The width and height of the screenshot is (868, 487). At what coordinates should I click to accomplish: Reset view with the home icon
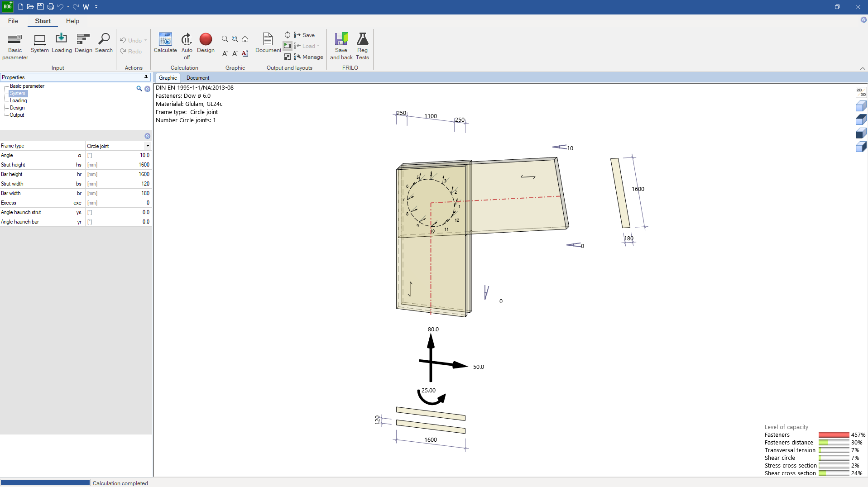pyautogui.click(x=245, y=39)
